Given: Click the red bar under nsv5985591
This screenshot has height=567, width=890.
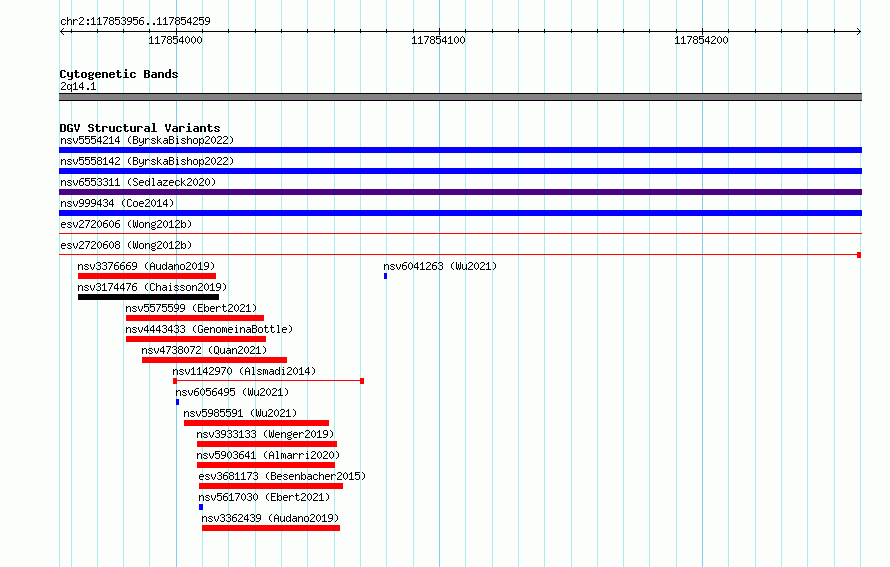Looking at the screenshot, I should (x=257, y=423).
